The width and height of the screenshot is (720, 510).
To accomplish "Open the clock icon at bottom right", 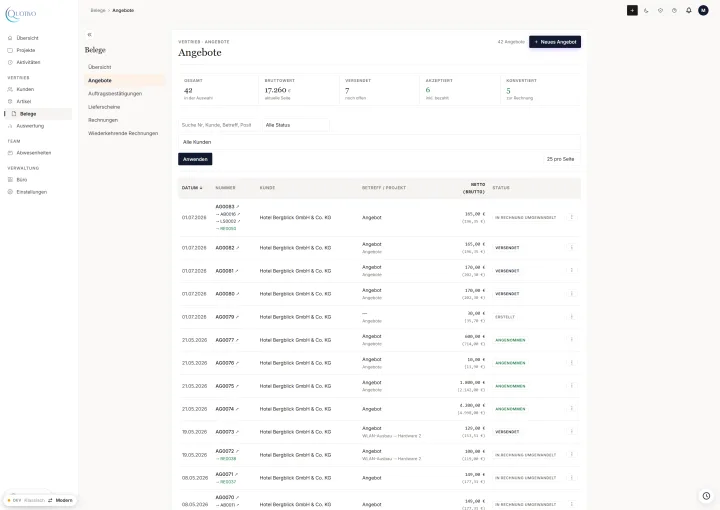I will 706,496.
